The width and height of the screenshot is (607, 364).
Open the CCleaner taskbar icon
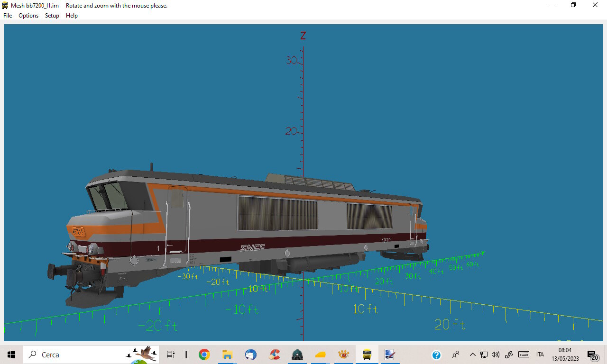pos(274,355)
